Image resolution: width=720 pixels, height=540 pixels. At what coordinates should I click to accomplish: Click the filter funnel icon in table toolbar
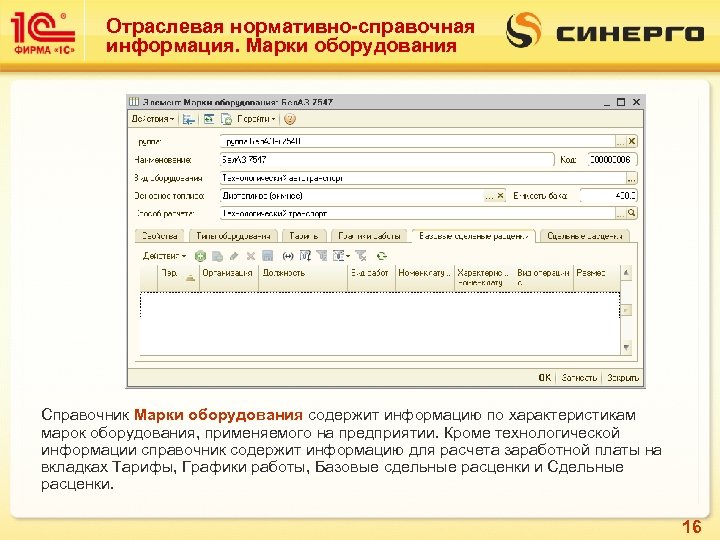(321, 256)
